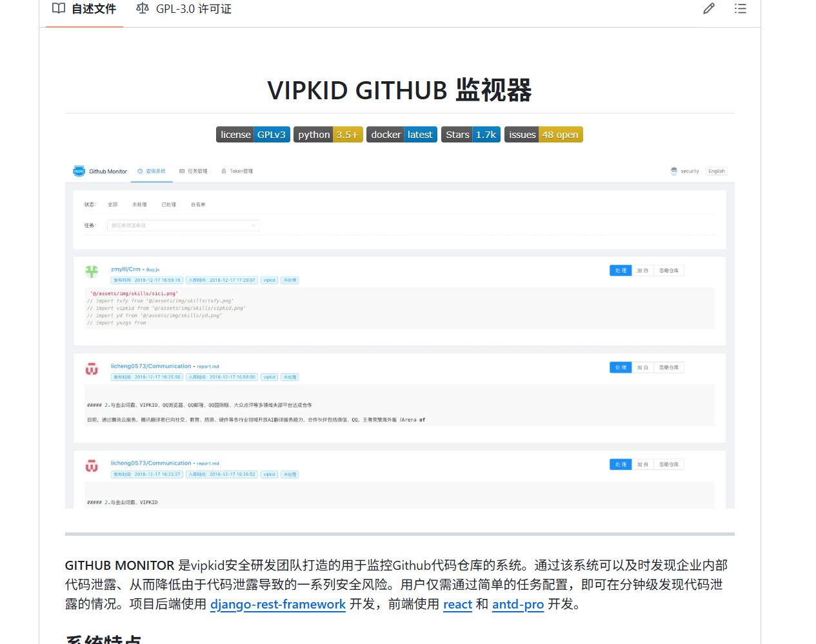This screenshot has height=644, width=816.
Task: Click 加白 for the result dated 16:23:27
Action: 642,464
